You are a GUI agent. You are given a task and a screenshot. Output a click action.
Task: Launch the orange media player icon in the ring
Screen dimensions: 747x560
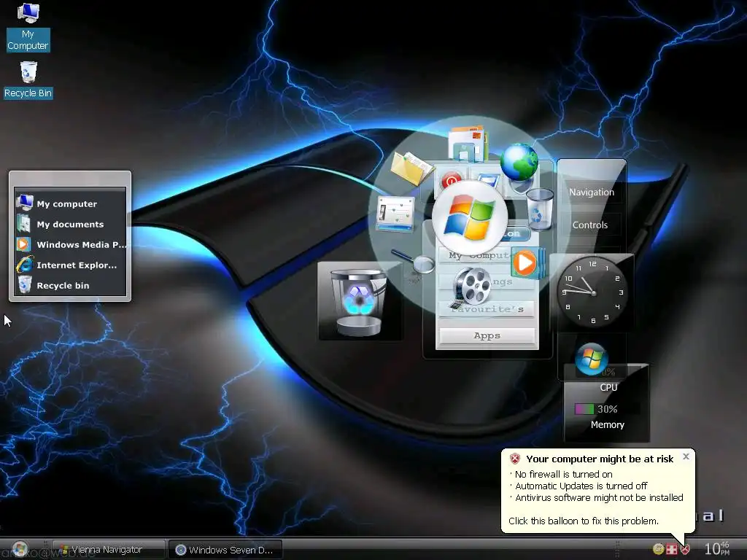pos(526,262)
